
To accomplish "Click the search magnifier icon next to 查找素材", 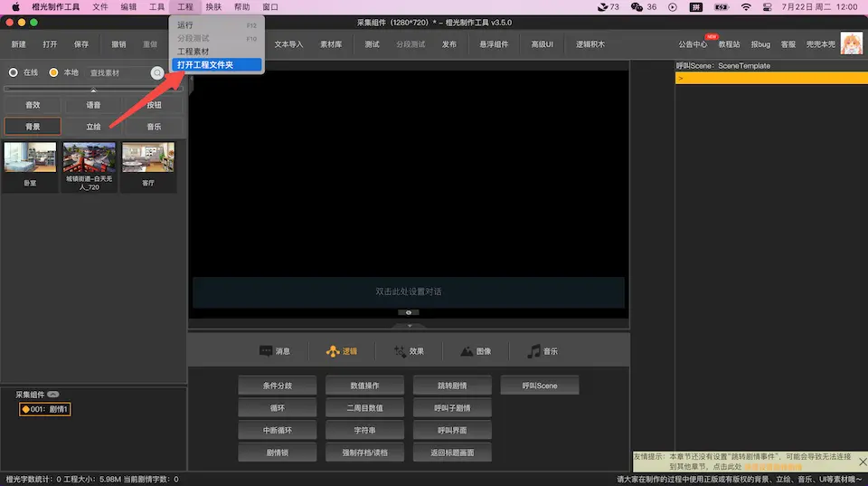I will [157, 72].
